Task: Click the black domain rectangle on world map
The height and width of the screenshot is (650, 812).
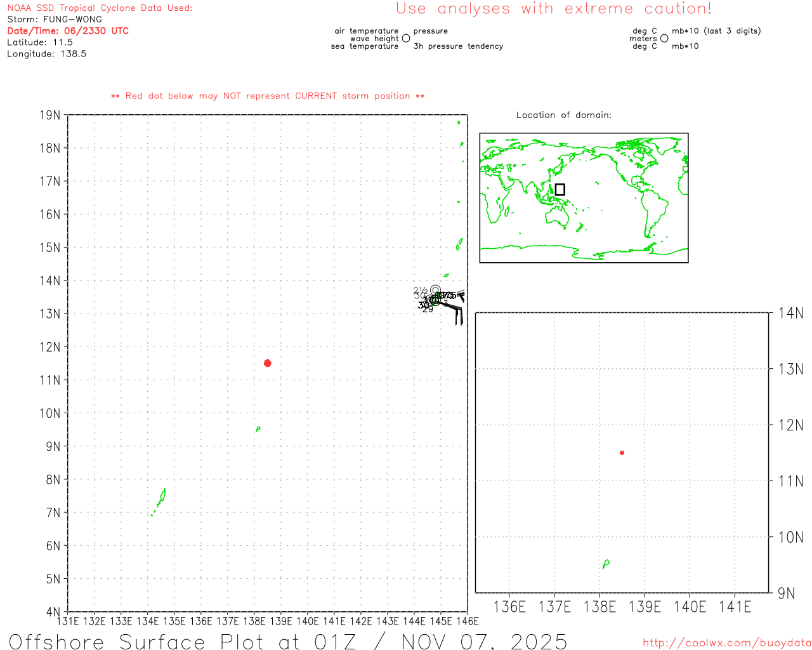Action: coord(560,189)
